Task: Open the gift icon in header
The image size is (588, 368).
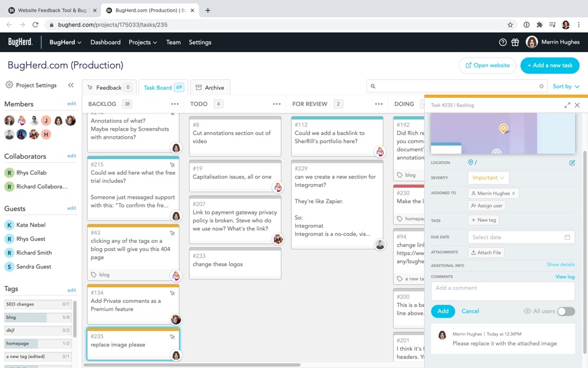Action: [515, 42]
